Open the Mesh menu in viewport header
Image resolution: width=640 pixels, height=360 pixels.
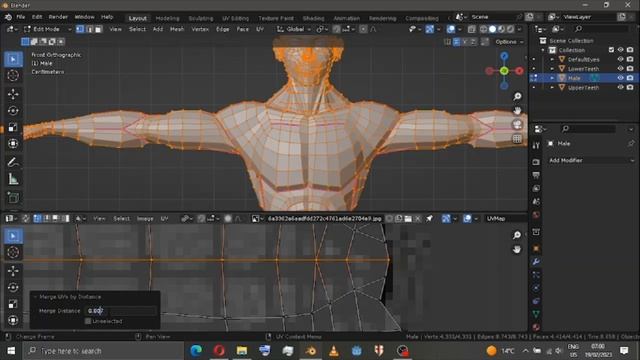[177, 29]
